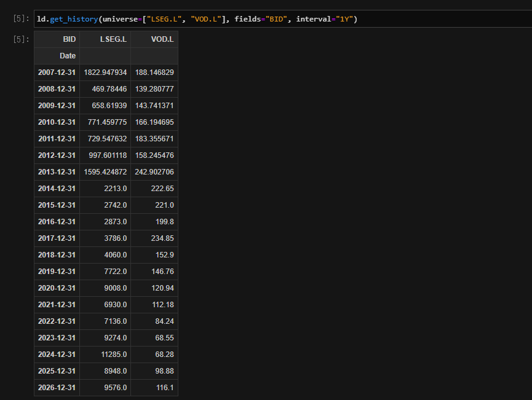Click the LSEG.L value 9008.0

(x=116, y=288)
